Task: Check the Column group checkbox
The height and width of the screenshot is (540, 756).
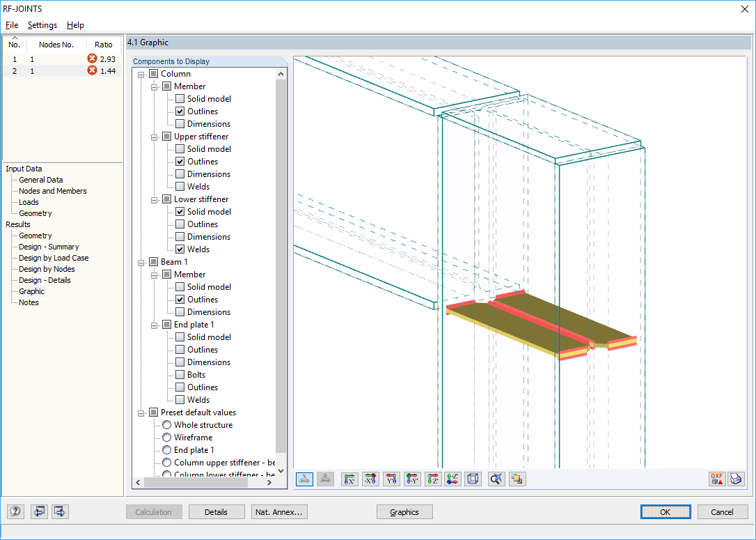Action: coord(153,73)
